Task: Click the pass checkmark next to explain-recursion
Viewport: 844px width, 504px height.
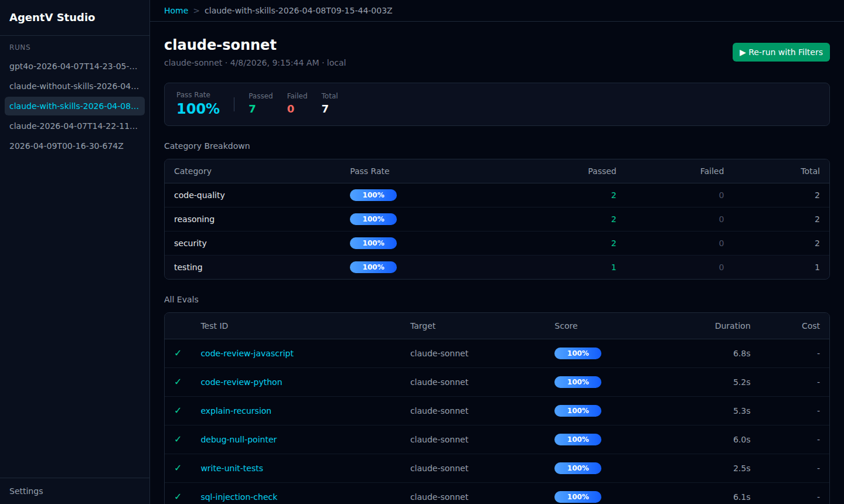Action: 178,410
